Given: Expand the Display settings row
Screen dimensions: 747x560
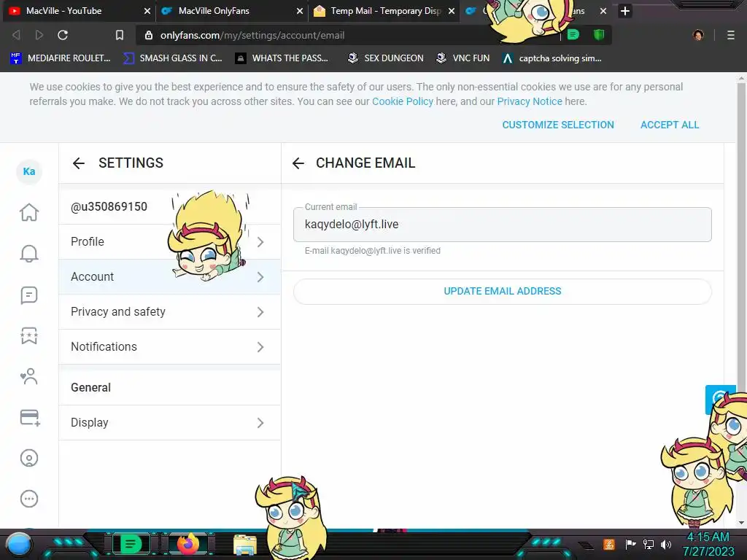Looking at the screenshot, I should (169, 423).
